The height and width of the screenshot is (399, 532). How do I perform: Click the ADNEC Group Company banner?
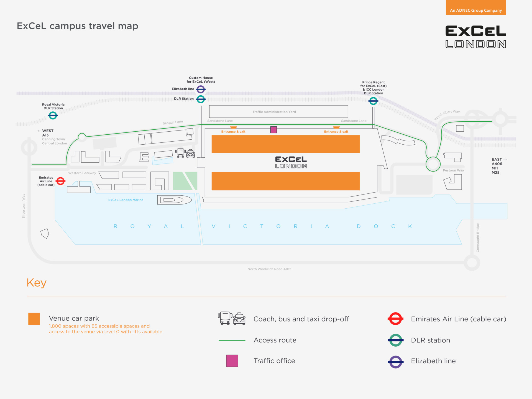[x=476, y=10]
